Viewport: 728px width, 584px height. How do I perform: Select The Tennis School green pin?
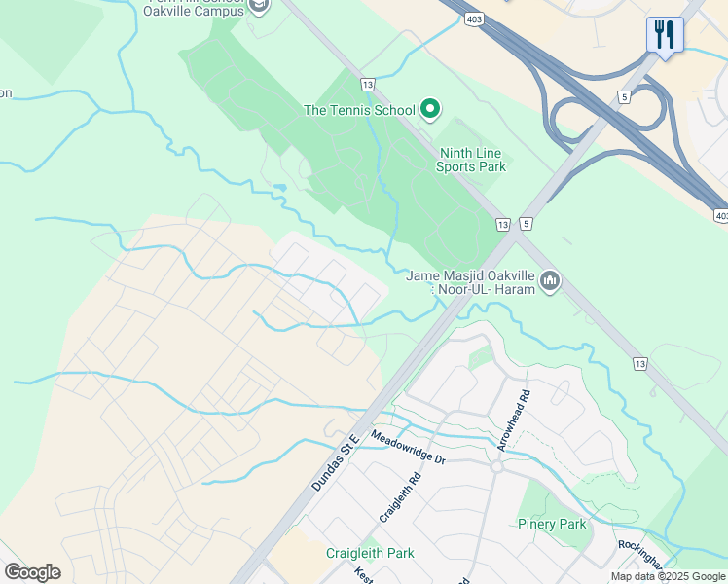click(430, 110)
